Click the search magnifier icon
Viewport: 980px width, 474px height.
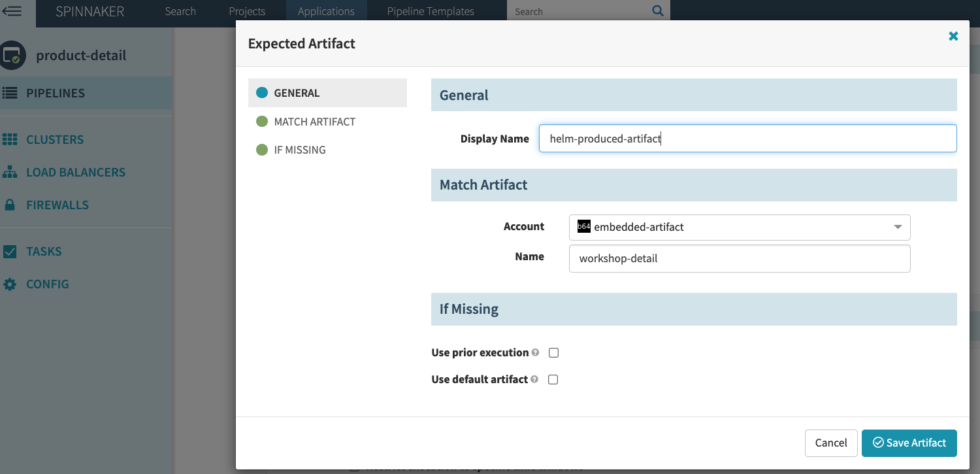pos(657,11)
